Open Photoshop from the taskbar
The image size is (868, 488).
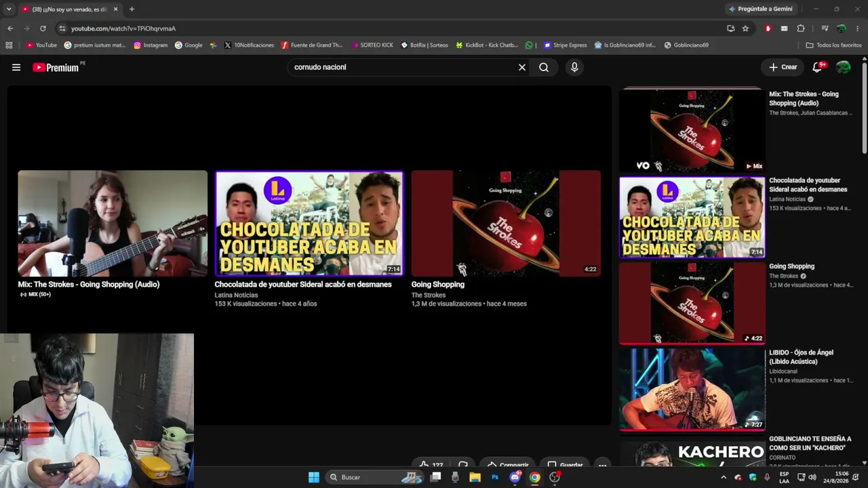coord(495,477)
